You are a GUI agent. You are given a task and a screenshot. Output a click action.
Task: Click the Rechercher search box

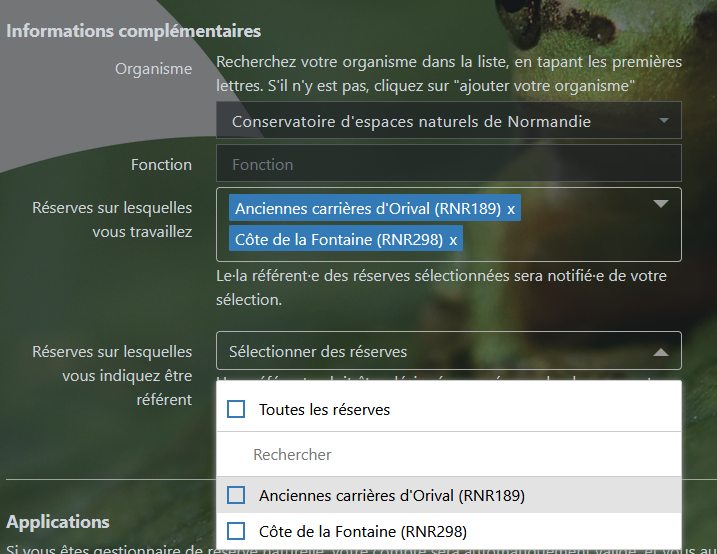pos(448,454)
